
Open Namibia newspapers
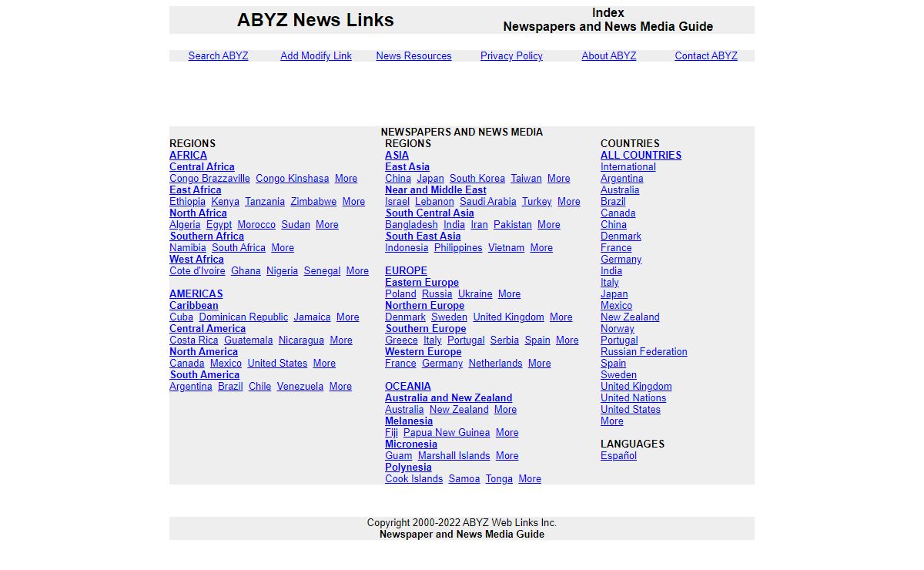tap(188, 247)
